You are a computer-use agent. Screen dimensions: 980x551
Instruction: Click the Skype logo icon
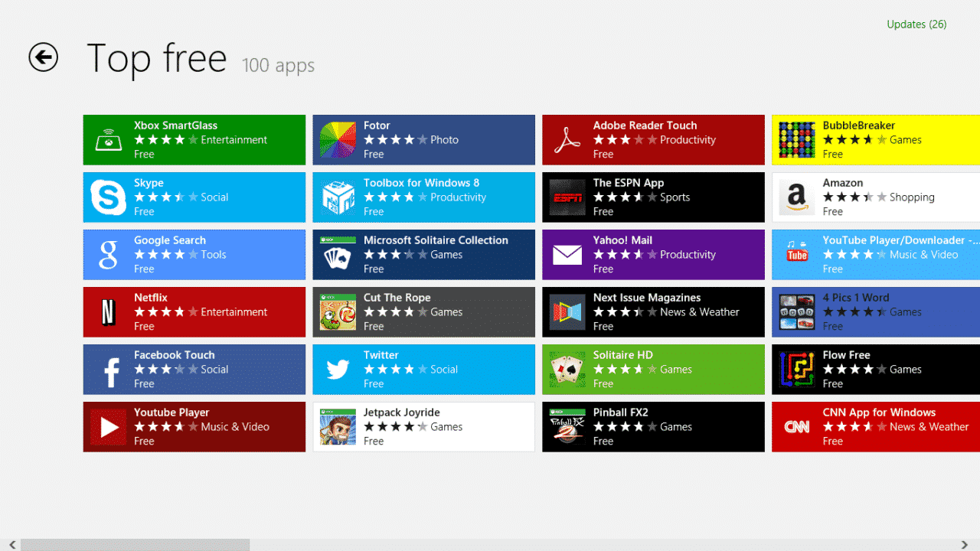[x=109, y=197]
